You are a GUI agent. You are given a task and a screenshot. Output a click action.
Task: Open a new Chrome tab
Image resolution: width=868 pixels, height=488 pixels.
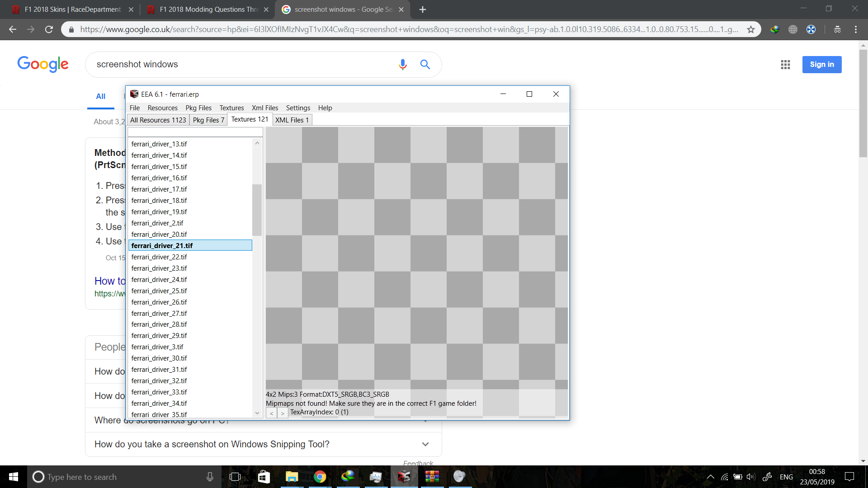[x=423, y=9]
